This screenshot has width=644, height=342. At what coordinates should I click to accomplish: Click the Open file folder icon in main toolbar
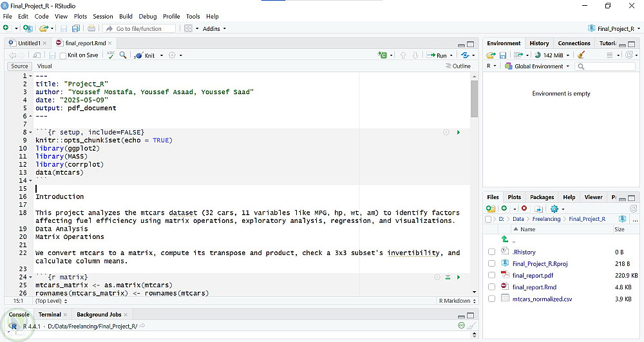point(44,28)
